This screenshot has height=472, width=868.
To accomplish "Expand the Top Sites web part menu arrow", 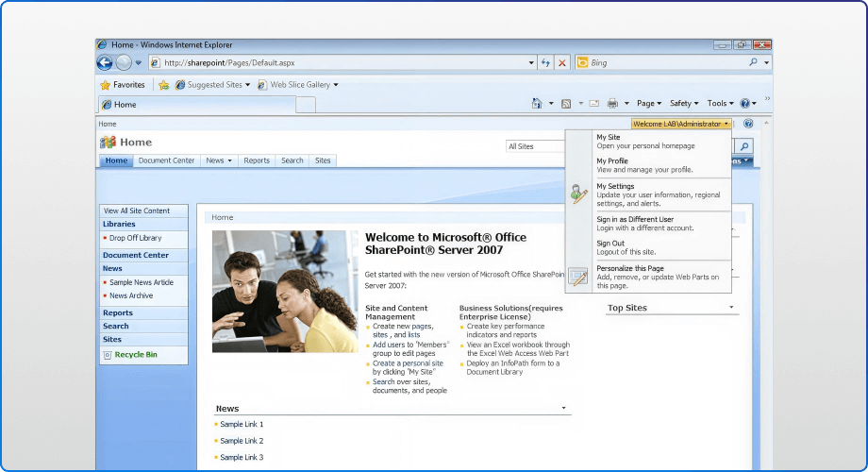I will (x=731, y=307).
